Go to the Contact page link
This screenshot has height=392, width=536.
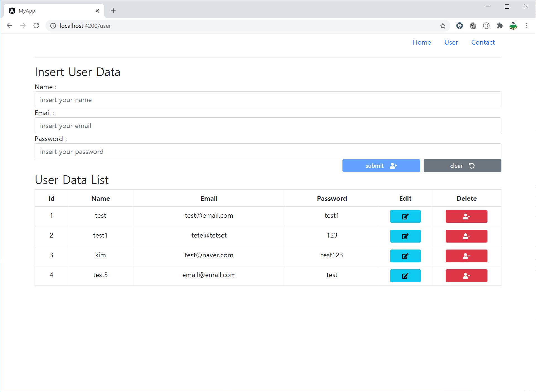[x=483, y=42]
